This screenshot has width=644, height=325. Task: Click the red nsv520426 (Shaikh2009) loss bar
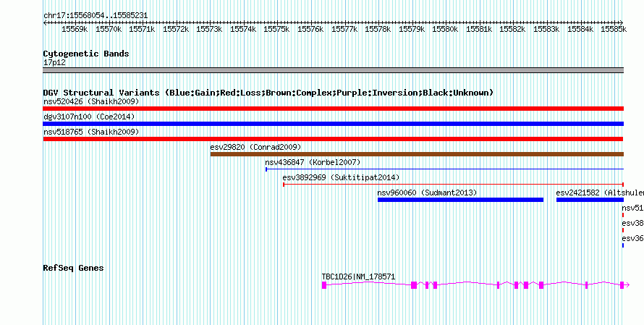(334, 109)
